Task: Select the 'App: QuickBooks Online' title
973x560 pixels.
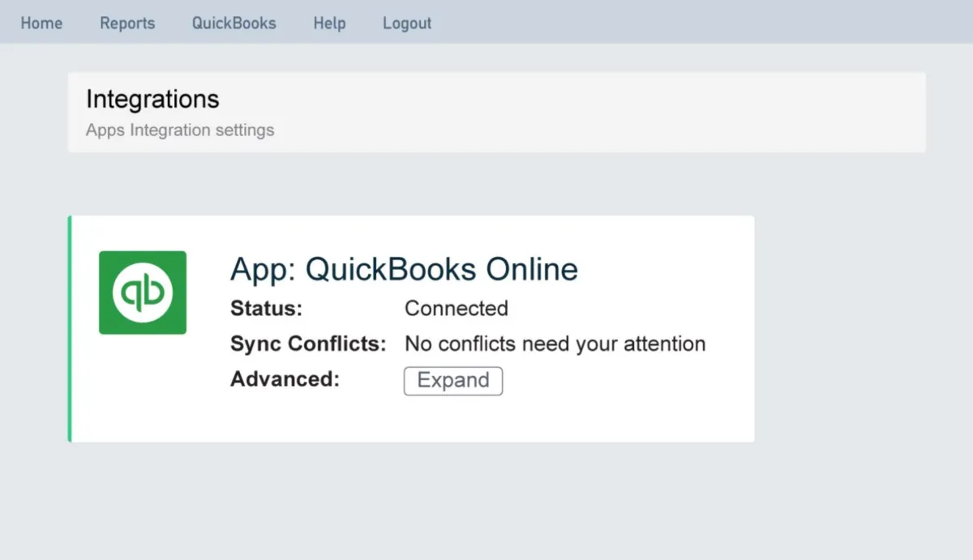Action: [x=404, y=269]
